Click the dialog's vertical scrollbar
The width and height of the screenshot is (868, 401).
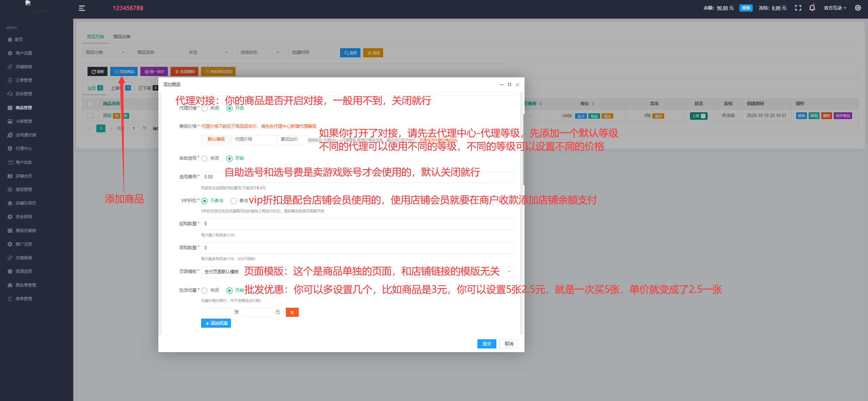click(x=524, y=149)
